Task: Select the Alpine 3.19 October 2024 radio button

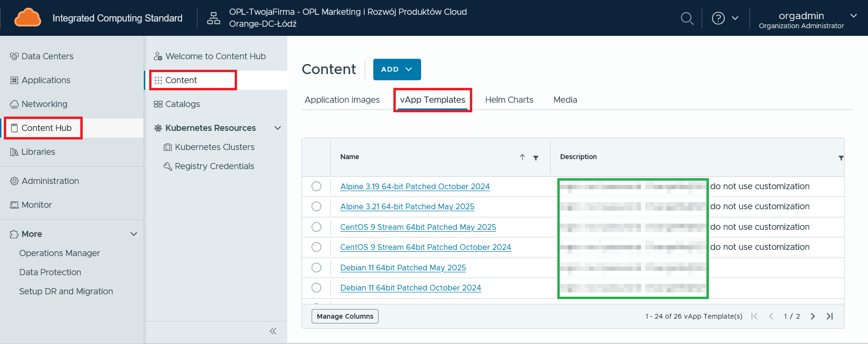Action: [x=316, y=186]
